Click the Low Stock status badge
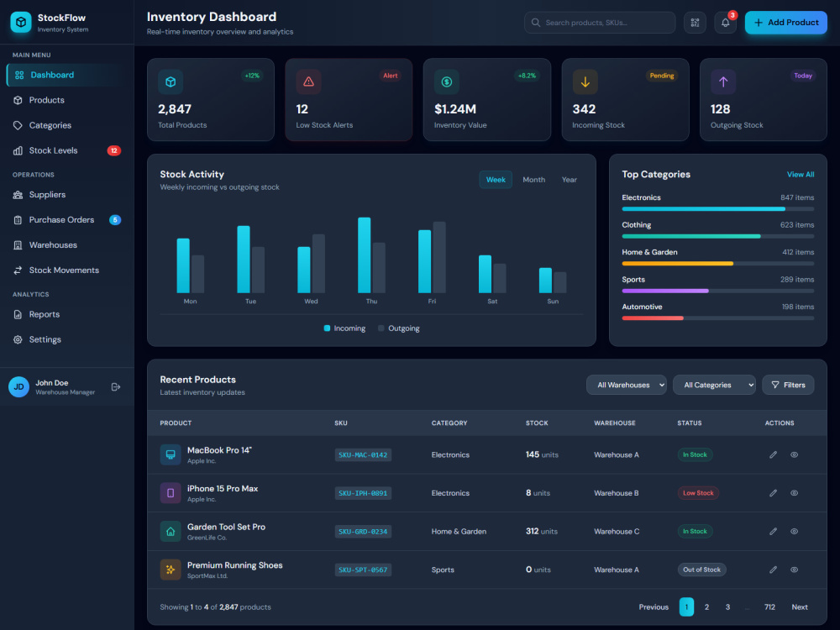Screen dimensions: 840x630 click(698, 493)
